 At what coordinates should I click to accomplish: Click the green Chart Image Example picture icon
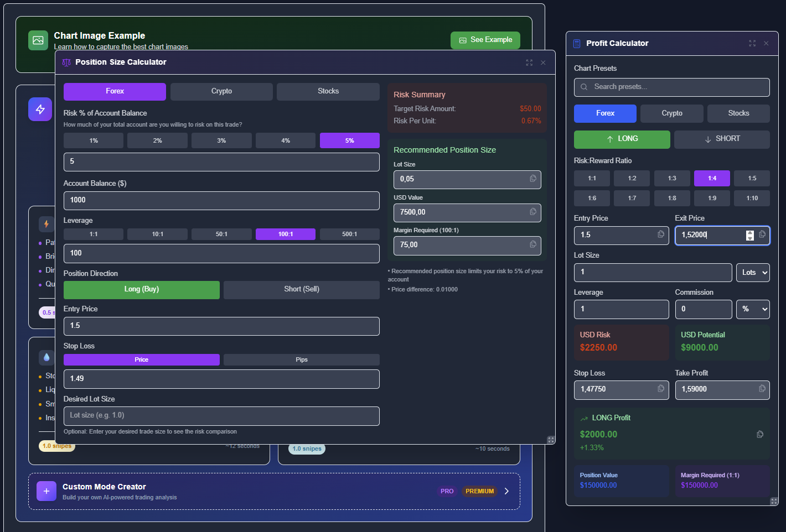[x=38, y=40]
